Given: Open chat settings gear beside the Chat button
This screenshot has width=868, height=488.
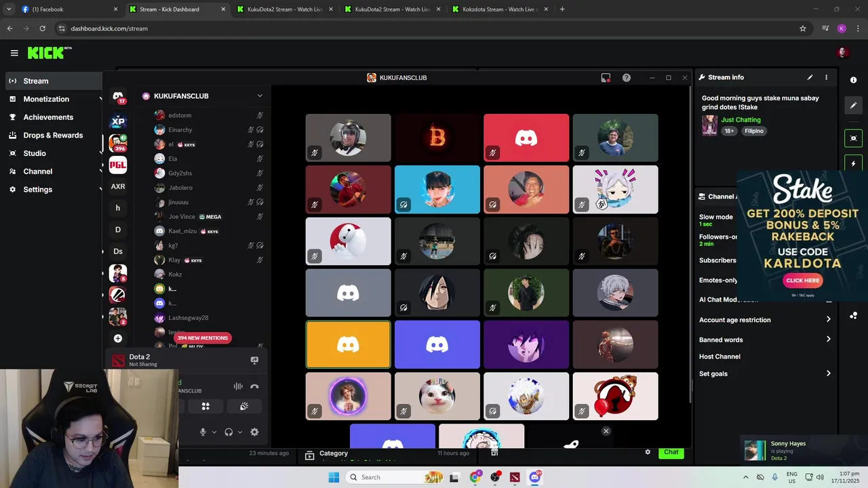Looking at the screenshot, I should point(648,452).
